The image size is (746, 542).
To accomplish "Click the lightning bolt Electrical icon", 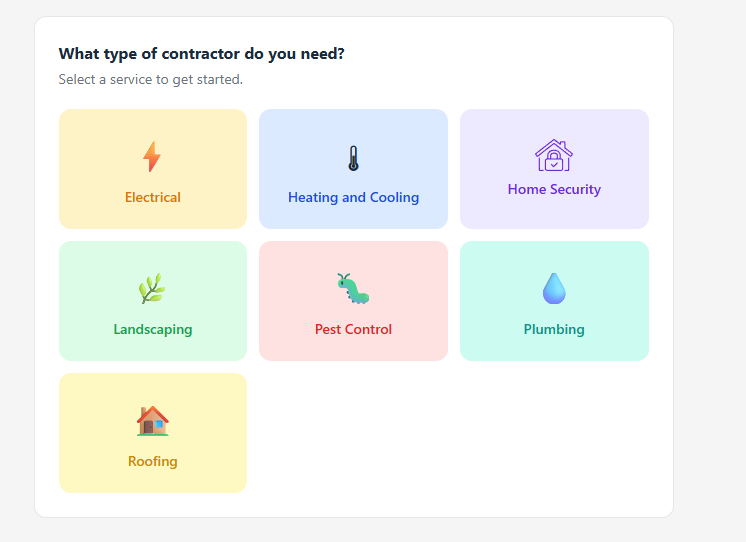I will 152,157.
